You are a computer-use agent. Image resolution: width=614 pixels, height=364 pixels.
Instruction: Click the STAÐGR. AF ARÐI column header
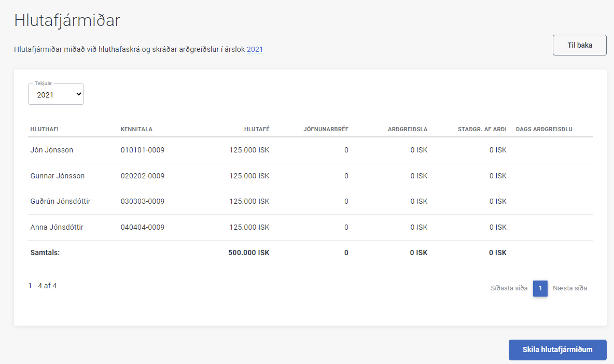coord(482,129)
